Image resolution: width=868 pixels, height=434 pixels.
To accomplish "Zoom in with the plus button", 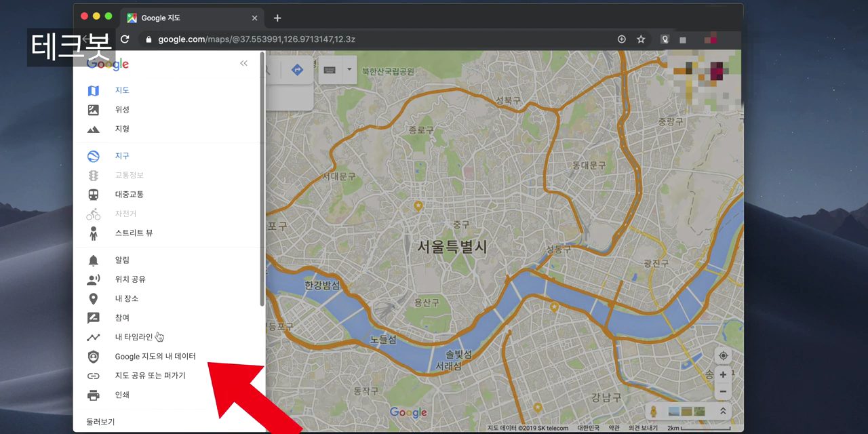I will coord(723,374).
